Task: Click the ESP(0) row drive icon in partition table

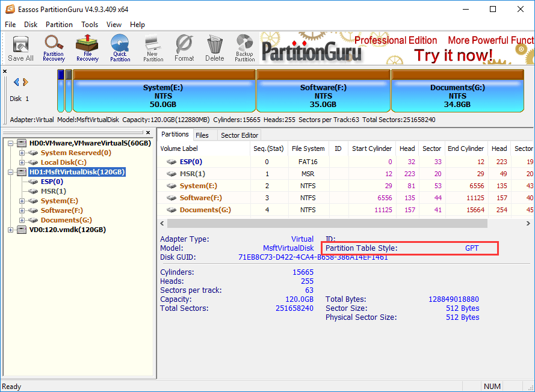Action: [172, 162]
